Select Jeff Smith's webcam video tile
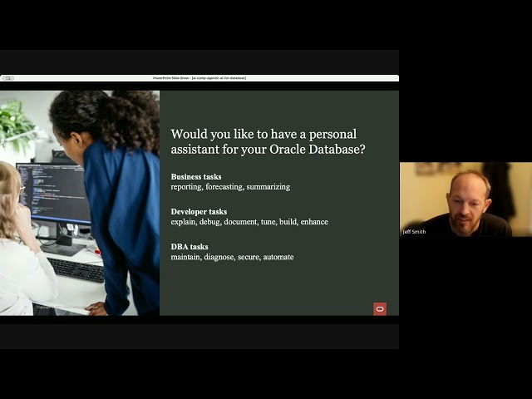The image size is (532, 399). point(465,199)
